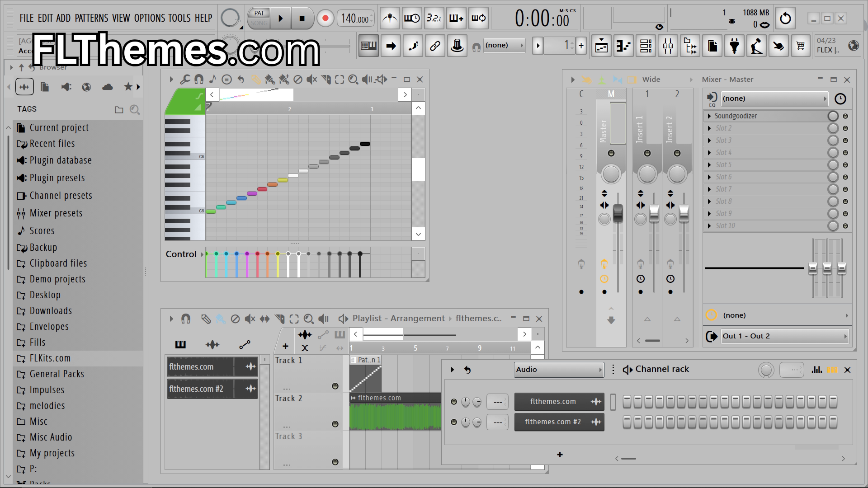
Task: Open the pattern selector (none) dropdown
Action: (504, 46)
